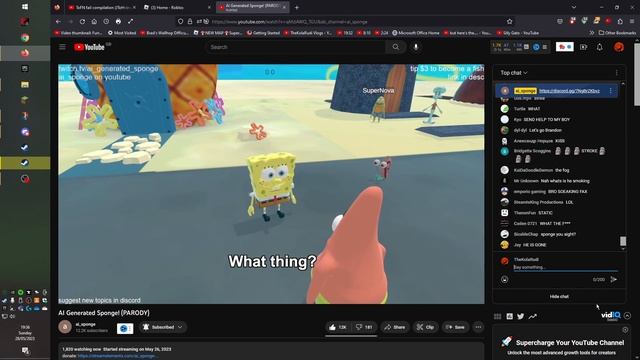Open the Top chat mode dropdown
This screenshot has width=640, height=360.
514,73
